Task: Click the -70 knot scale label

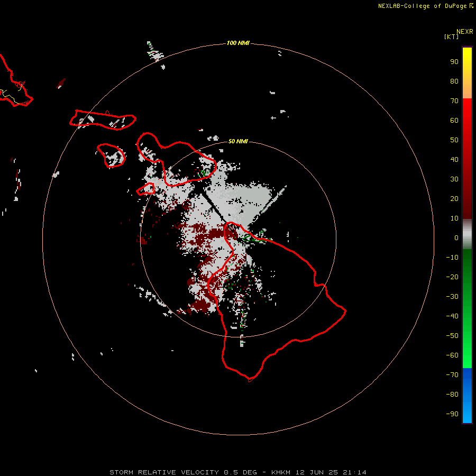Action: (452, 375)
